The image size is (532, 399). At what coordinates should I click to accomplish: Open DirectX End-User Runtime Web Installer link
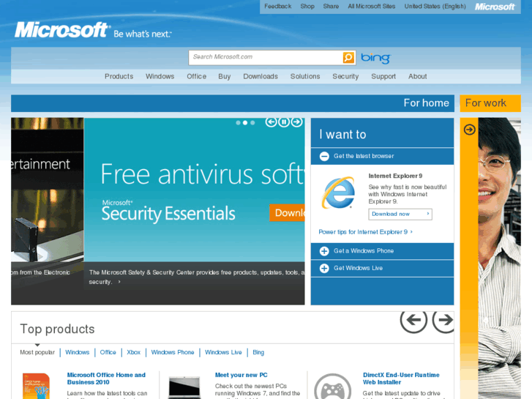point(401,379)
